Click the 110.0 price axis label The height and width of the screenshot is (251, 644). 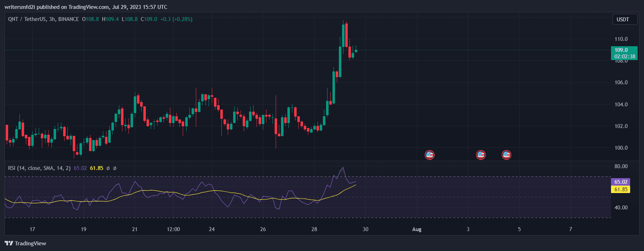621,39
